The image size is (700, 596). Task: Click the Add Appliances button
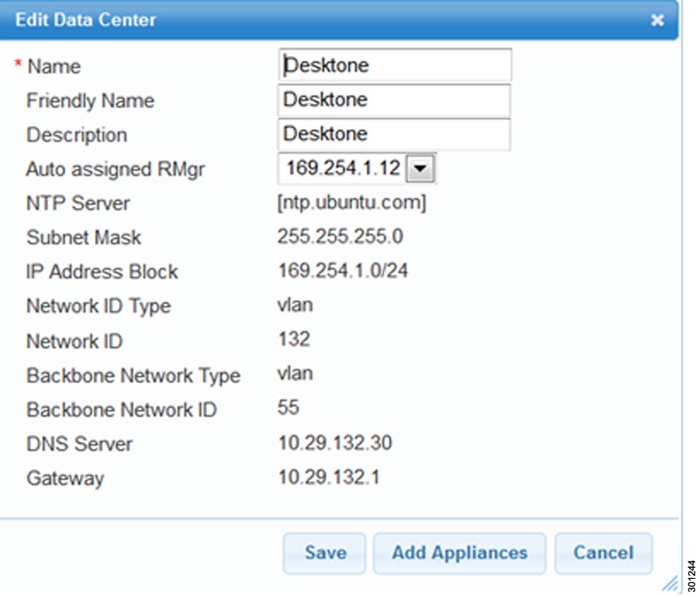[460, 552]
